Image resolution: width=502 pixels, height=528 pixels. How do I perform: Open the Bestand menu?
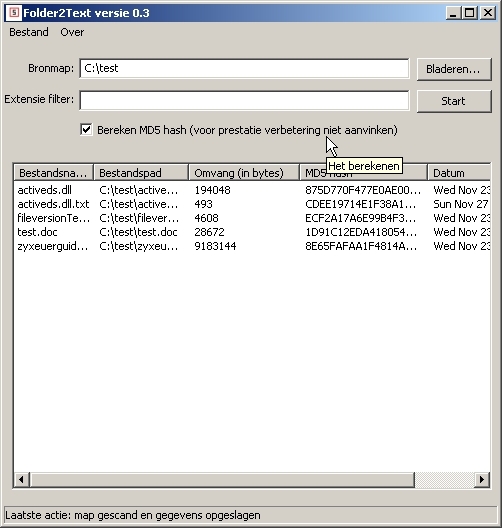(x=29, y=32)
